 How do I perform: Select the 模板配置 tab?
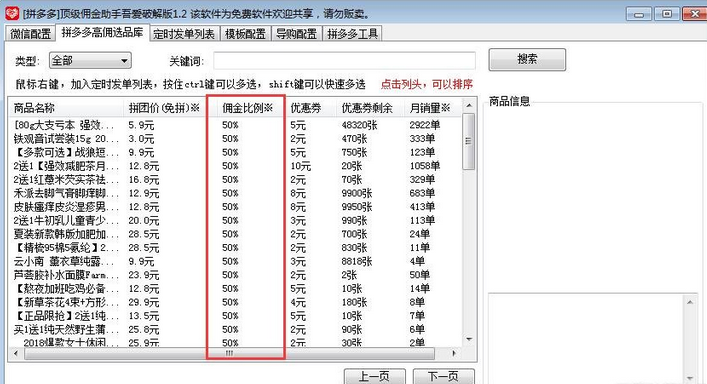[x=245, y=34]
